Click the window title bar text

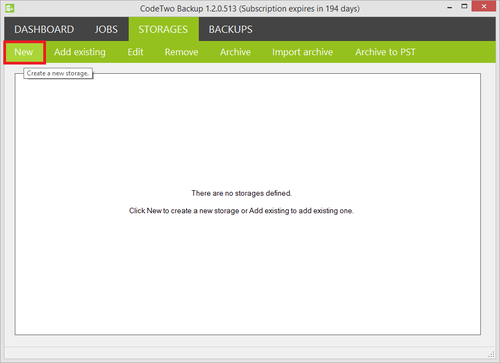(x=250, y=9)
